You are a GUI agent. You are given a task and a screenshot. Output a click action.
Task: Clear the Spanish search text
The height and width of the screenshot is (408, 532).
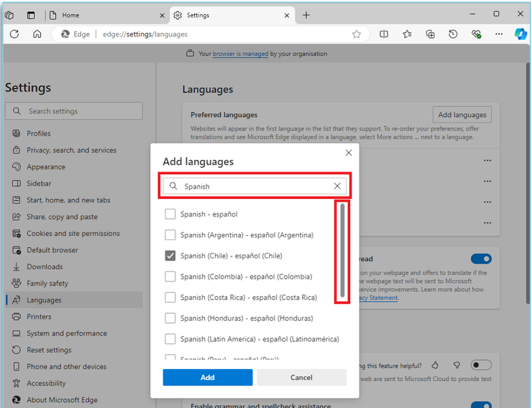click(337, 186)
